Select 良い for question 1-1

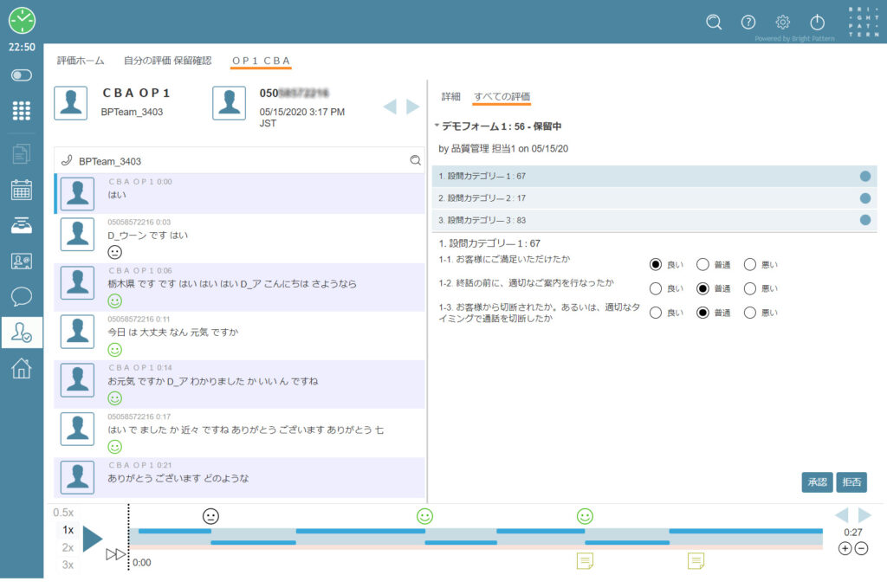(x=656, y=265)
